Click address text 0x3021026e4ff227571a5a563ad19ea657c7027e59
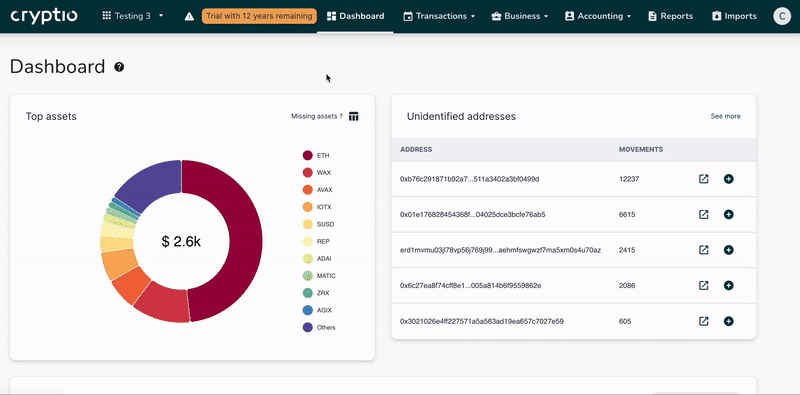800x395 pixels. pyautogui.click(x=482, y=321)
